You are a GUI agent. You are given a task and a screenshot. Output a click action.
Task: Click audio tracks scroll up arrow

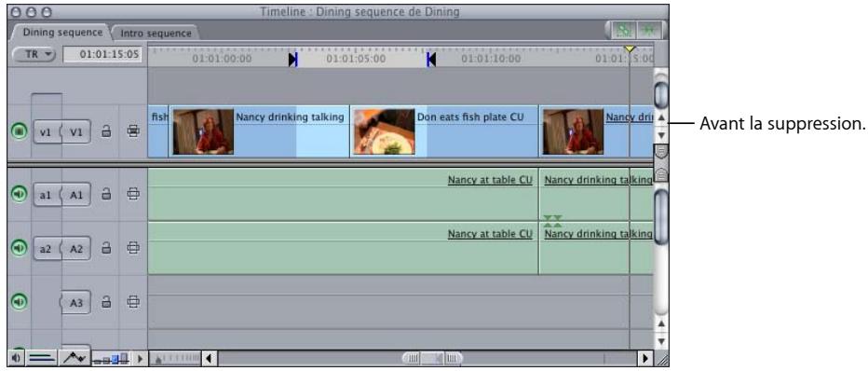[660, 323]
